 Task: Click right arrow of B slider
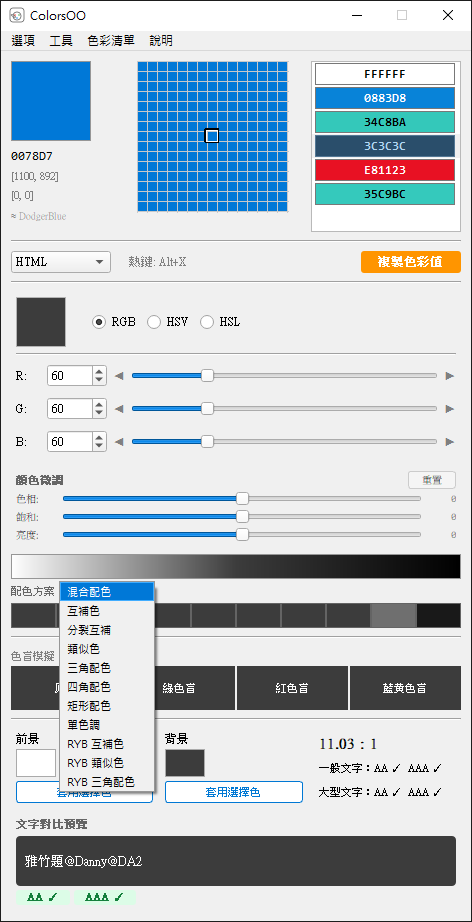(x=450, y=442)
